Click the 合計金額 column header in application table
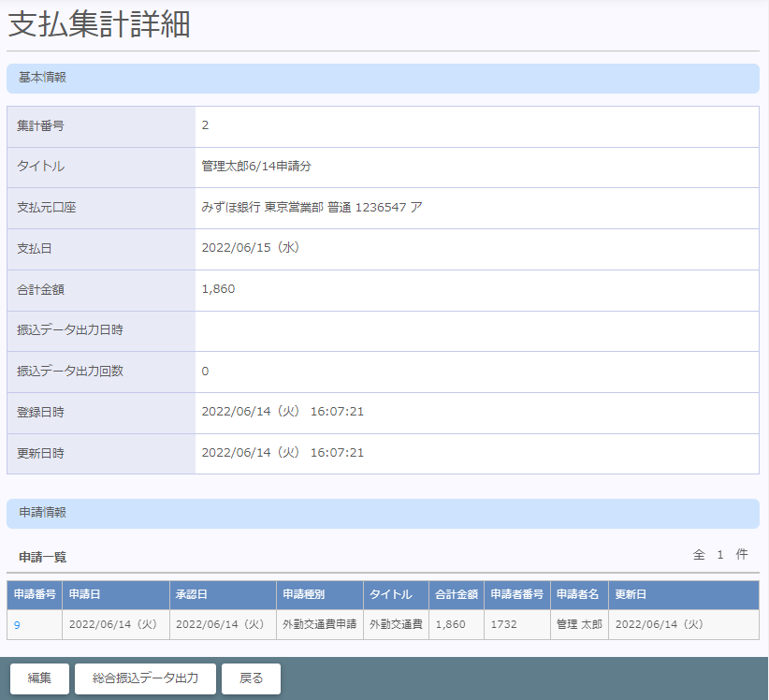The width and height of the screenshot is (769, 700). pos(457,595)
